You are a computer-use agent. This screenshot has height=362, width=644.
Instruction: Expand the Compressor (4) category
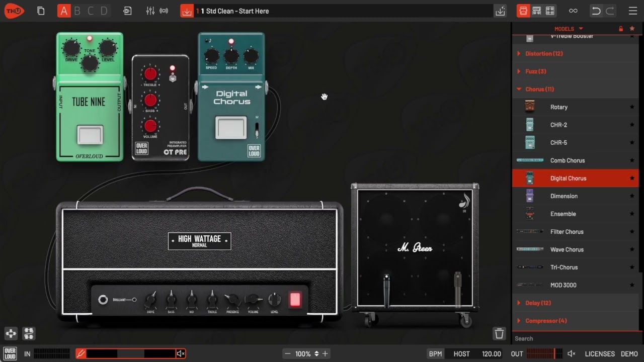click(x=576, y=321)
